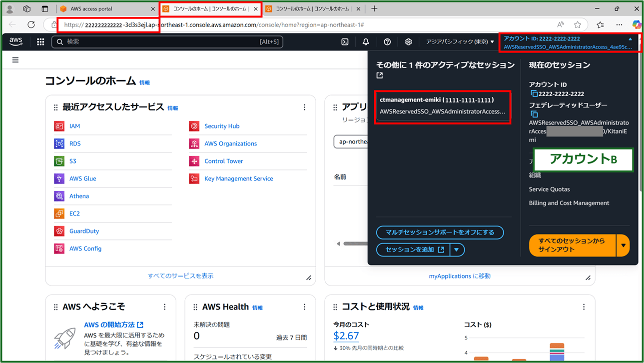644x363 pixels.
Task: Open the Copilot sidebar icon
Action: coord(636,24)
